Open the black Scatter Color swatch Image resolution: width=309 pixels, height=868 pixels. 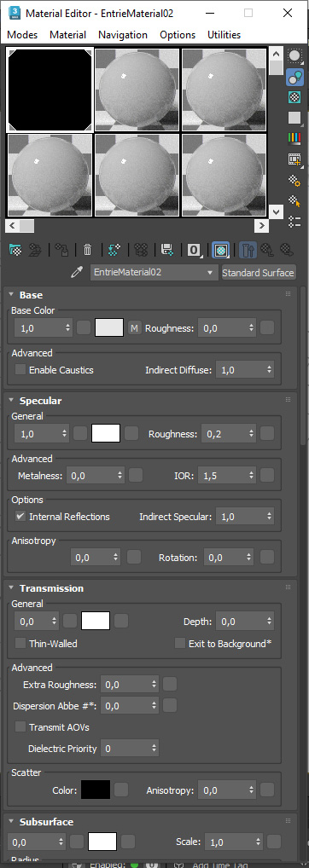point(96,790)
